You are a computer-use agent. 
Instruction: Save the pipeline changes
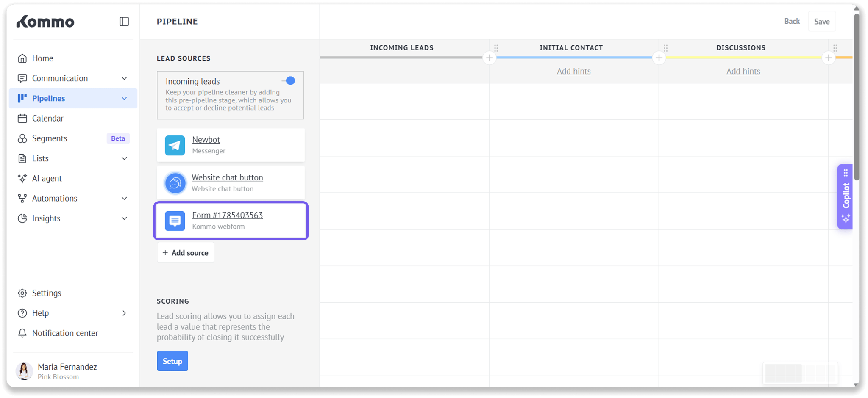(x=822, y=22)
